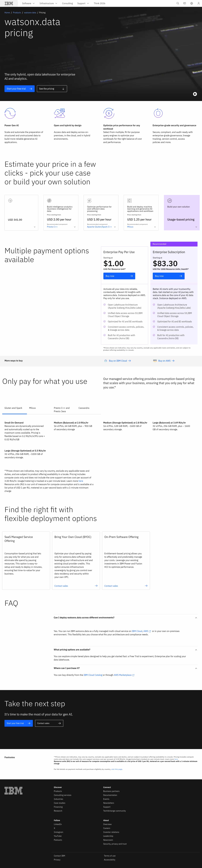This screenshot has height=868, width=202.
Task: Open the Software menu in the top navigation
Action: [x=28, y=3]
